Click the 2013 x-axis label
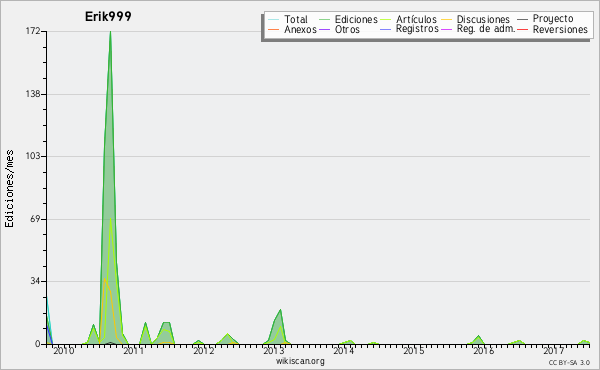Screen dimensions: 600x370 [274, 350]
